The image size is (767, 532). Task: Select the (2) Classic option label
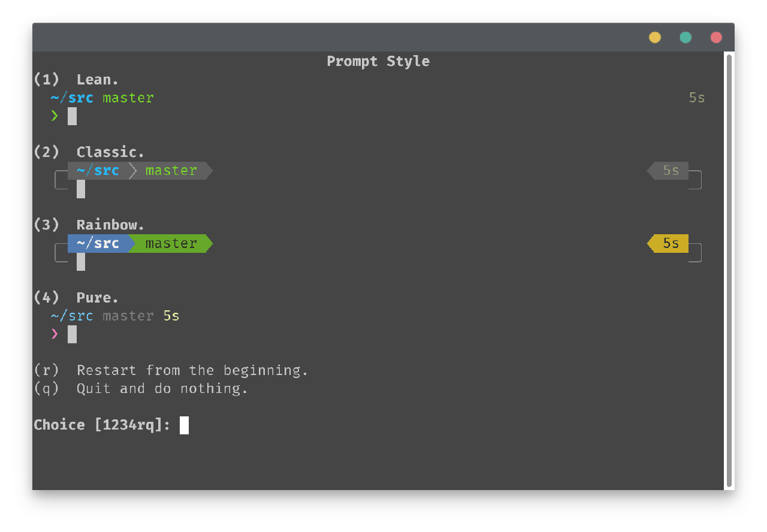(89, 152)
